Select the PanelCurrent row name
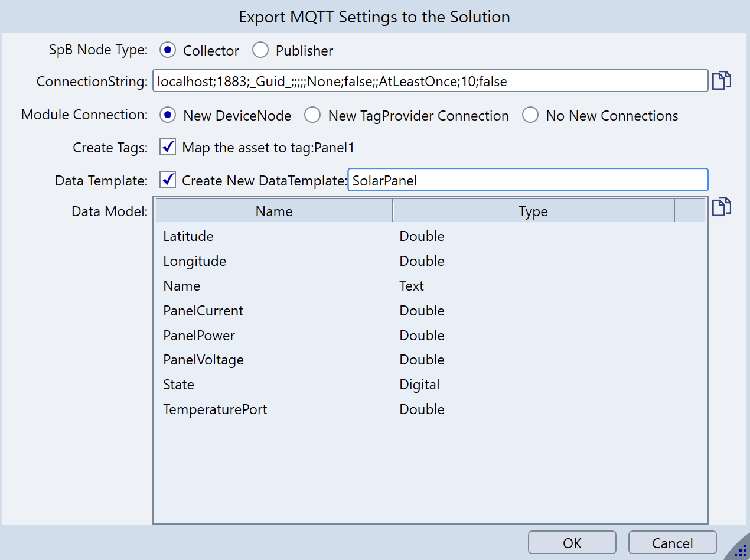The image size is (750, 560). [203, 311]
